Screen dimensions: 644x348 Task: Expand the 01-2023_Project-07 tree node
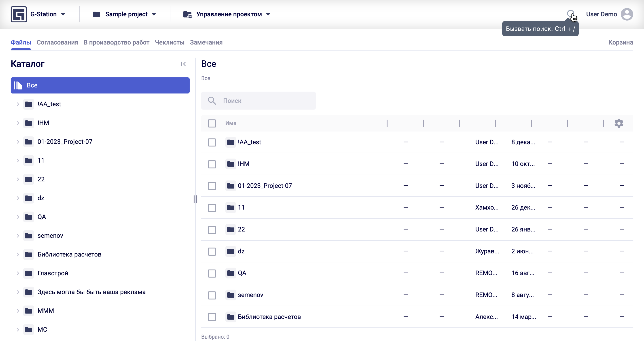click(18, 142)
